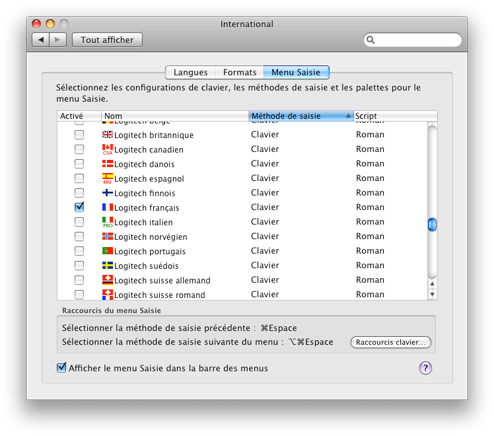The width and height of the screenshot is (494, 436).
Task: Enable Logitech suisse romand checkbox
Action: [x=79, y=294]
